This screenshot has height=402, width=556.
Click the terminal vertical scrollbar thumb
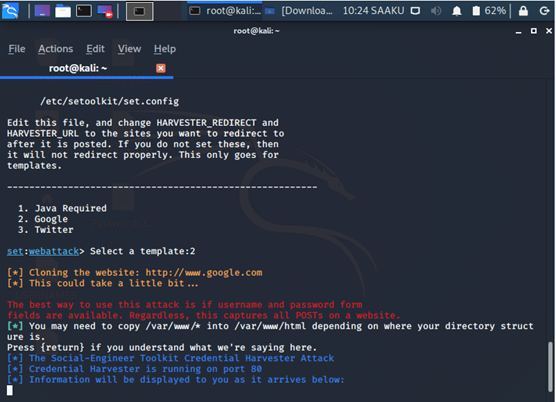click(550, 367)
